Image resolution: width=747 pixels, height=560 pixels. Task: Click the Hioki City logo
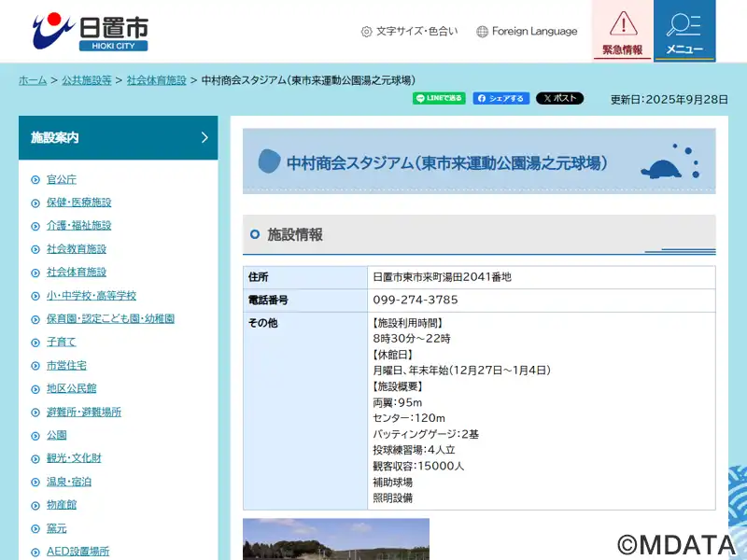point(89,32)
